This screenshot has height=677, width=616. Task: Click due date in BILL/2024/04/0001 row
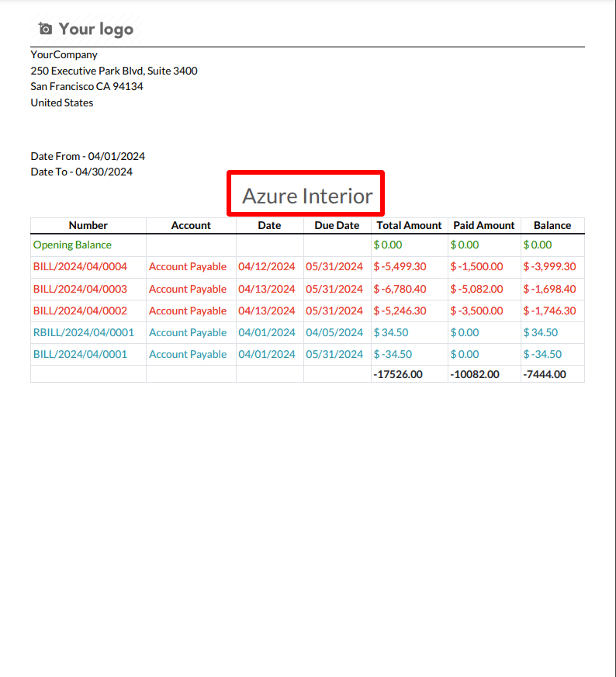[x=334, y=355]
